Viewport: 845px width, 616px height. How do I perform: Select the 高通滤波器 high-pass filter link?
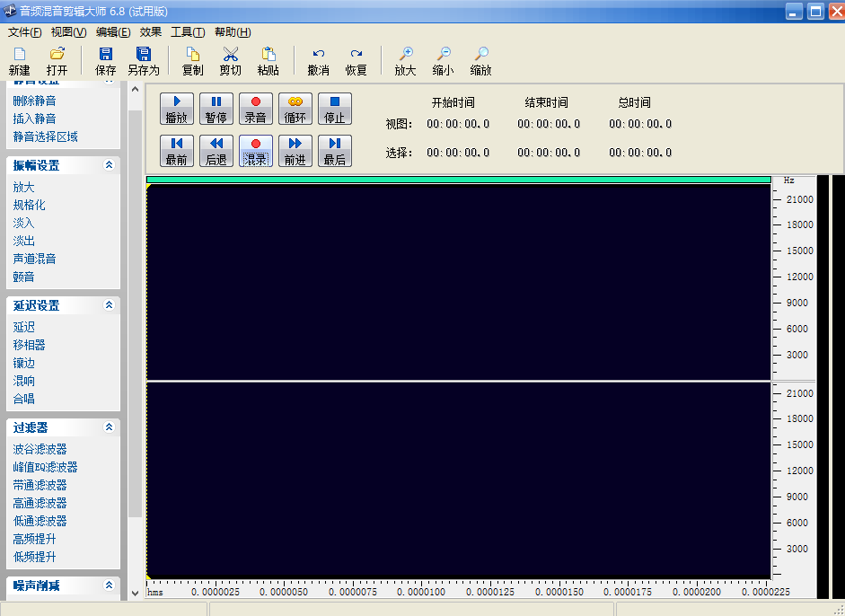point(40,503)
